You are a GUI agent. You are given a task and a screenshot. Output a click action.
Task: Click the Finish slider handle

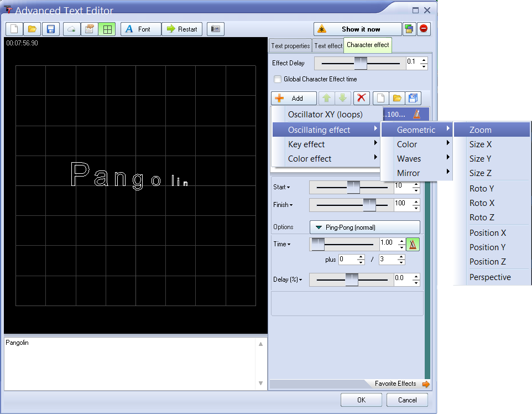369,205
